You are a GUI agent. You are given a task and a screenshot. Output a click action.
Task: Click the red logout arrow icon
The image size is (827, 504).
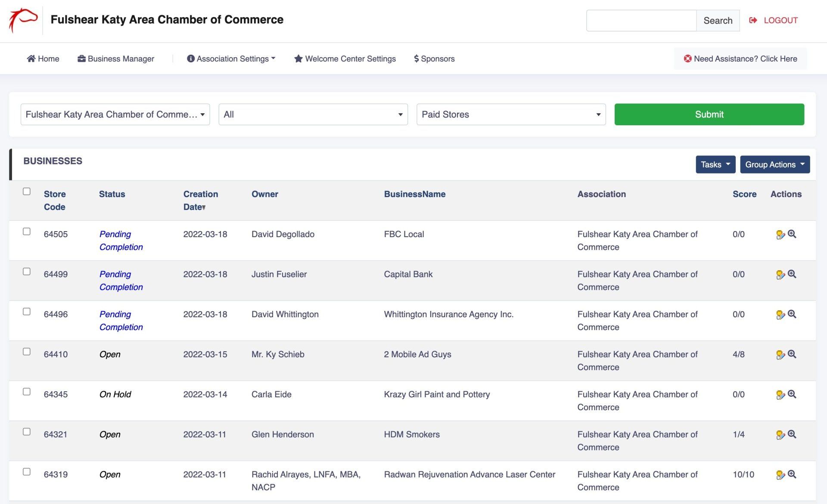(x=752, y=20)
